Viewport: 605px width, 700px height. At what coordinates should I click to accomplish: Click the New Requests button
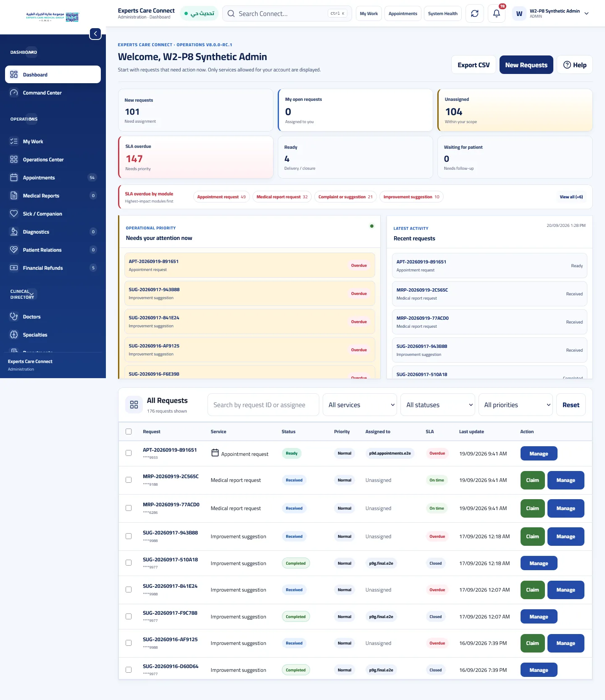(526, 65)
